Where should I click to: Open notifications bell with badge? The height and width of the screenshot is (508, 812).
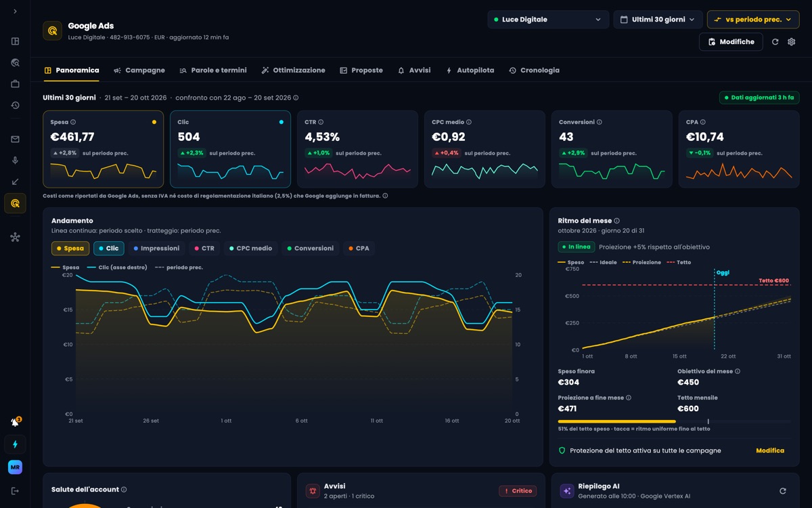click(x=15, y=422)
